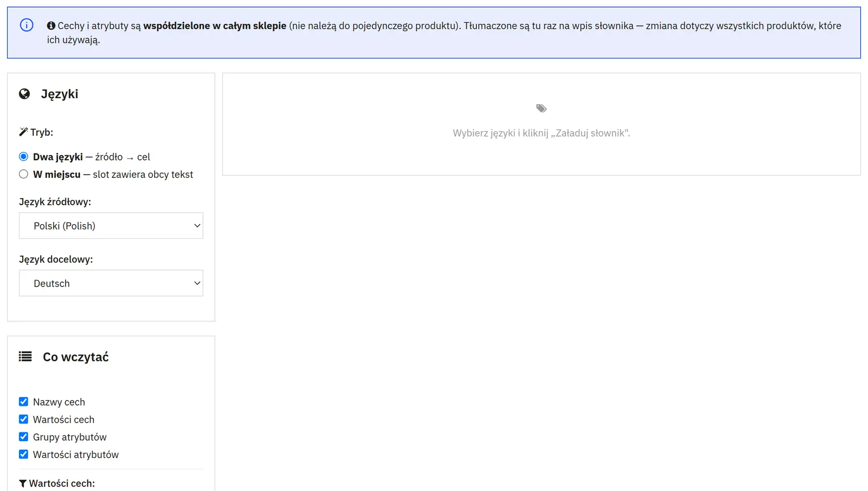The width and height of the screenshot is (868, 491).
Task: Click the globe icon next to Języki
Action: coord(24,94)
